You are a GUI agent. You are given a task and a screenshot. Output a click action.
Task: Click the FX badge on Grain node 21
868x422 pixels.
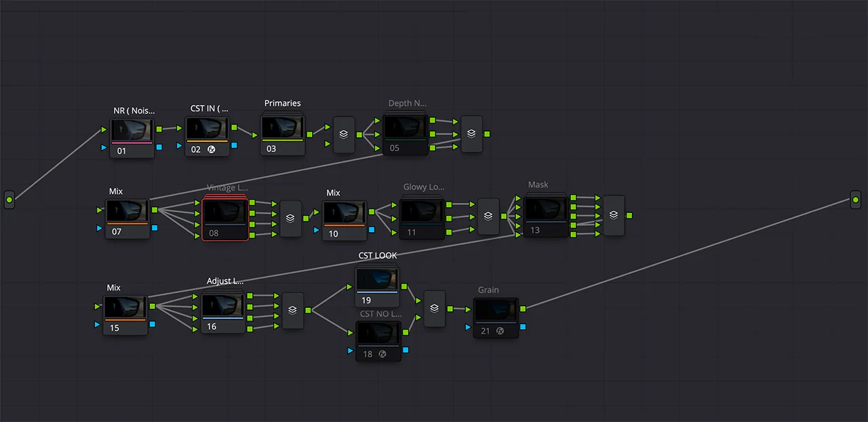point(500,331)
